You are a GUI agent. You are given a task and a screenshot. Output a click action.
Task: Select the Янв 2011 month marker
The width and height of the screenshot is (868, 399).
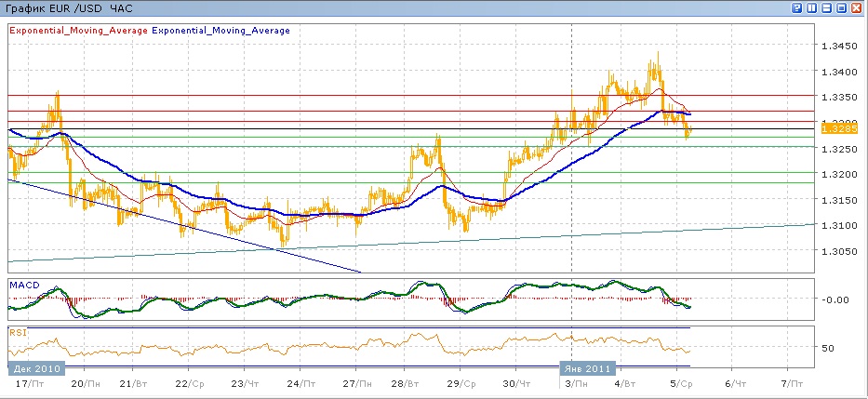(587, 367)
